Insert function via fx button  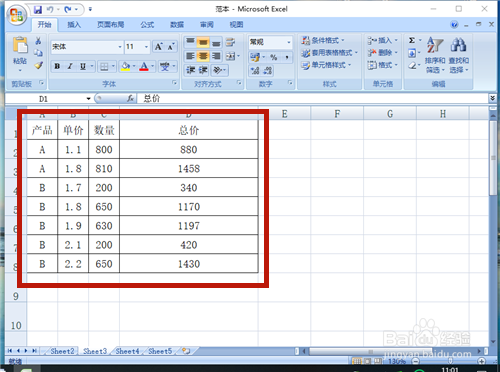[x=131, y=99]
